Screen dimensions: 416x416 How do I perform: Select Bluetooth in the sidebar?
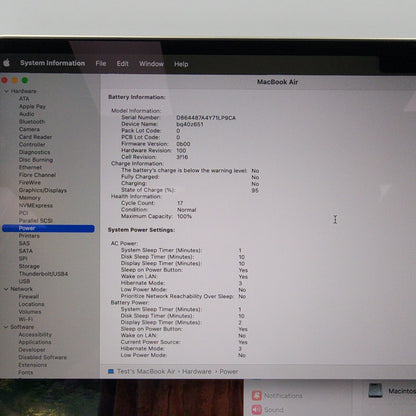[x=32, y=122]
